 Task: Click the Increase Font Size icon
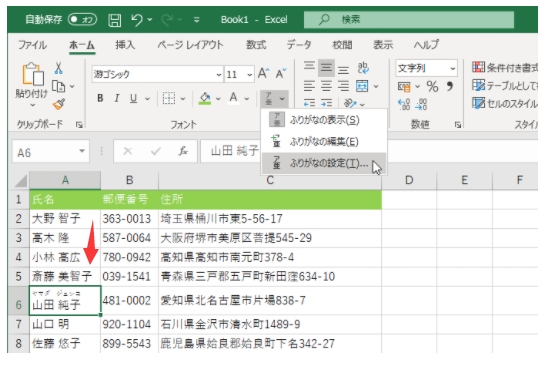(263, 73)
